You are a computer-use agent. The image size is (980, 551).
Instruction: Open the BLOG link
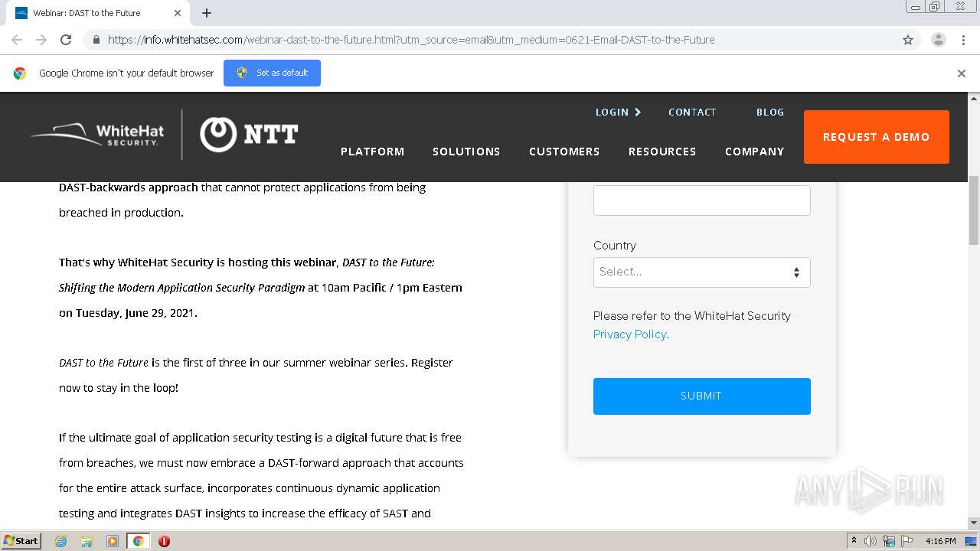click(770, 112)
